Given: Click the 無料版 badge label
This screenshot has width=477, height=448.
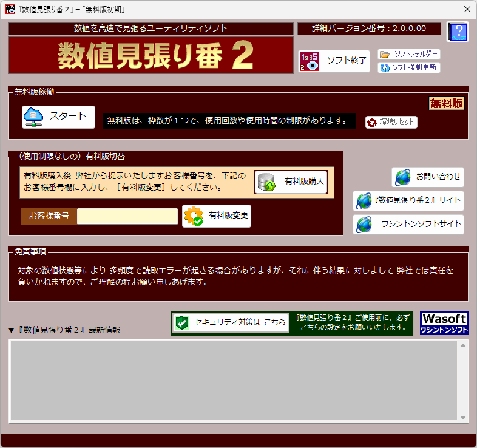Looking at the screenshot, I should click(447, 103).
